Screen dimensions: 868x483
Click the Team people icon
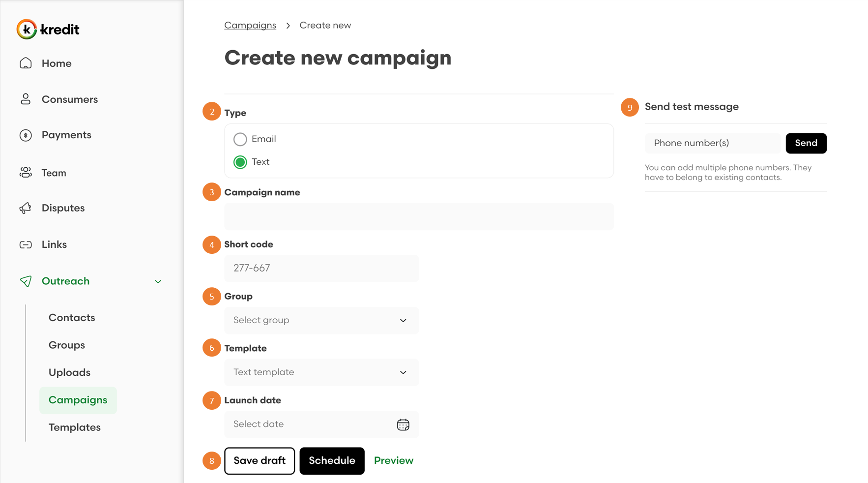26,173
